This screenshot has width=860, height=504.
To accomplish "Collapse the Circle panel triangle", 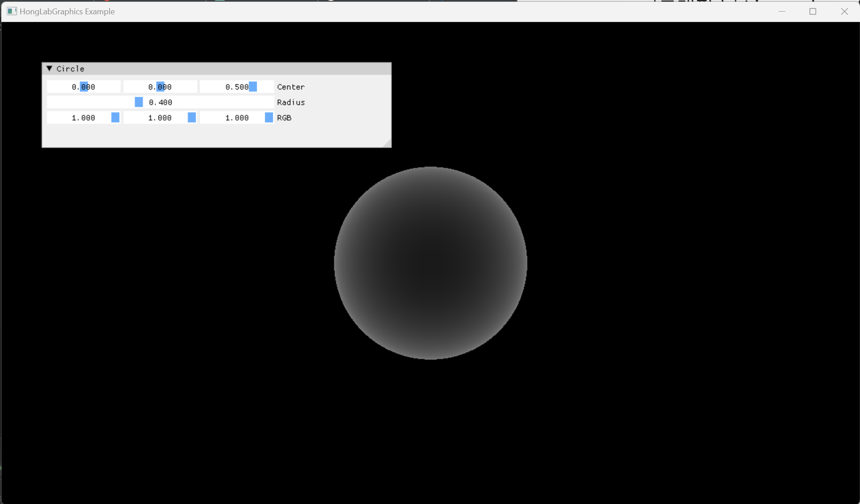I will click(50, 69).
